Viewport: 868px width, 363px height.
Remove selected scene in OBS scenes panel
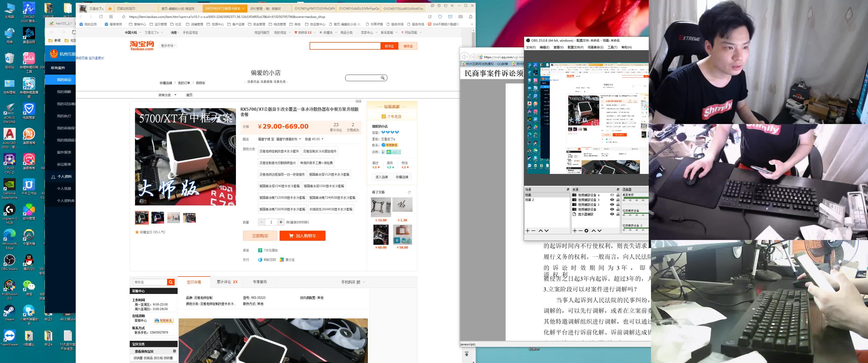533,231
